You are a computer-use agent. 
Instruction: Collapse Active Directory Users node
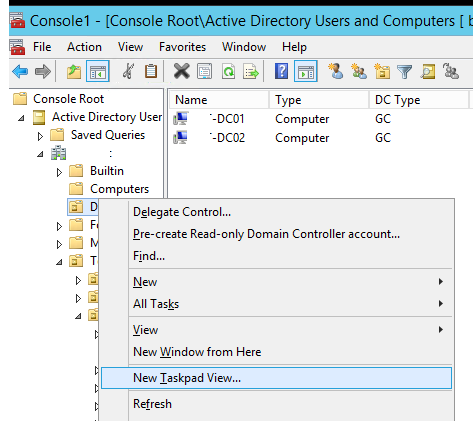(21, 118)
